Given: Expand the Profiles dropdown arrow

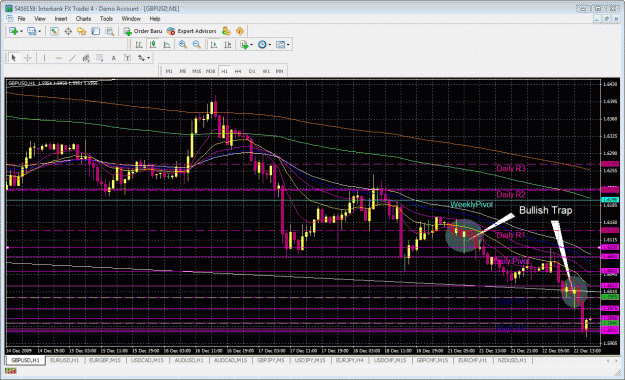Looking at the screenshot, I should point(39,31).
